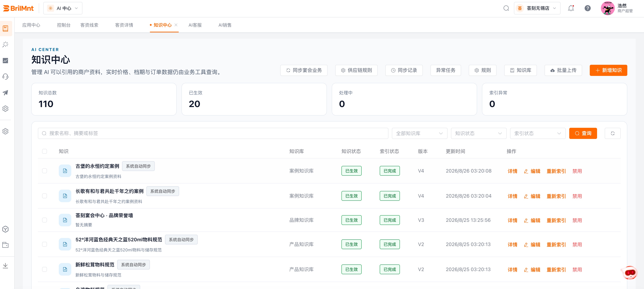
Task: Open notifications bell icon
Action: coord(571,8)
